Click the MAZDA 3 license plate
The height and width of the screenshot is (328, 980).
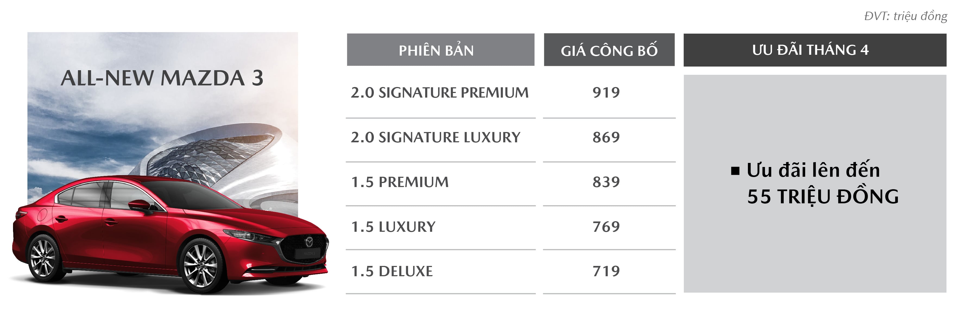coord(309,253)
